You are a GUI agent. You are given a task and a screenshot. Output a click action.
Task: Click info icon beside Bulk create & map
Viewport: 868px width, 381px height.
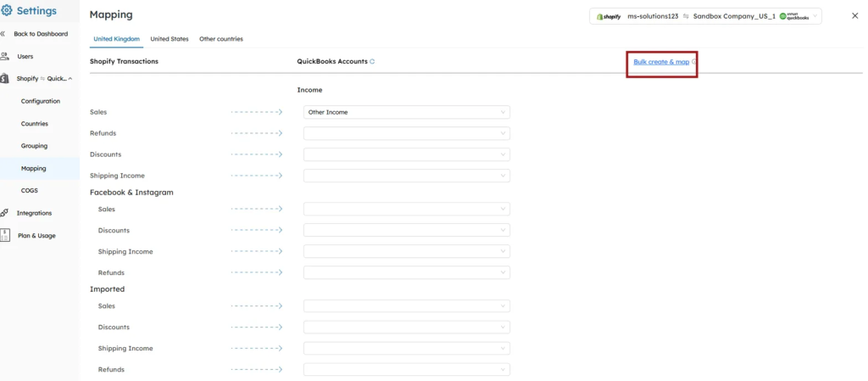694,61
